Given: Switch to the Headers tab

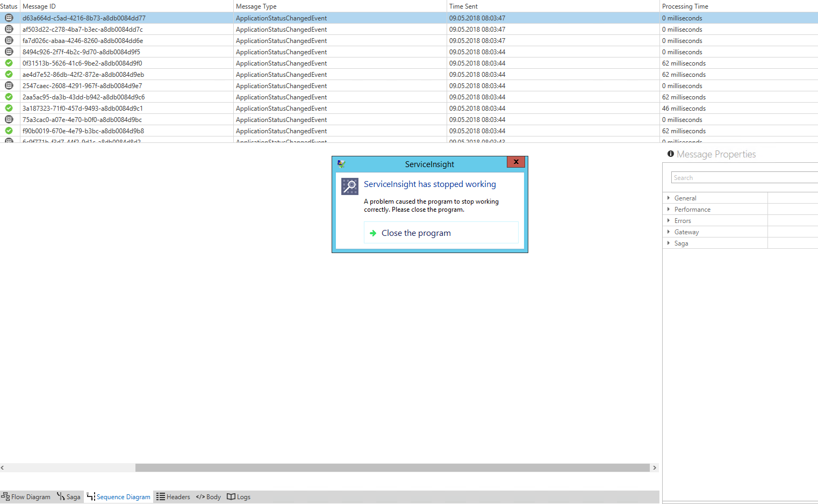Looking at the screenshot, I should [x=173, y=496].
